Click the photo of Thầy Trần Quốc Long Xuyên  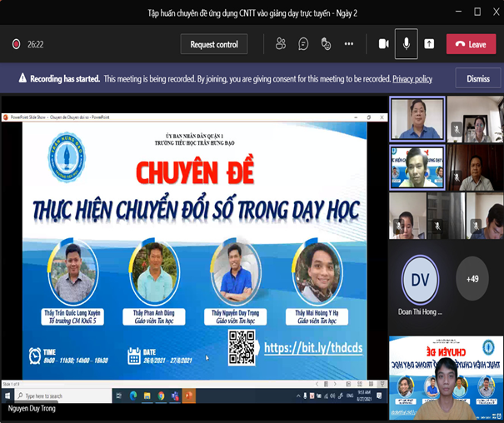pyautogui.click(x=73, y=272)
